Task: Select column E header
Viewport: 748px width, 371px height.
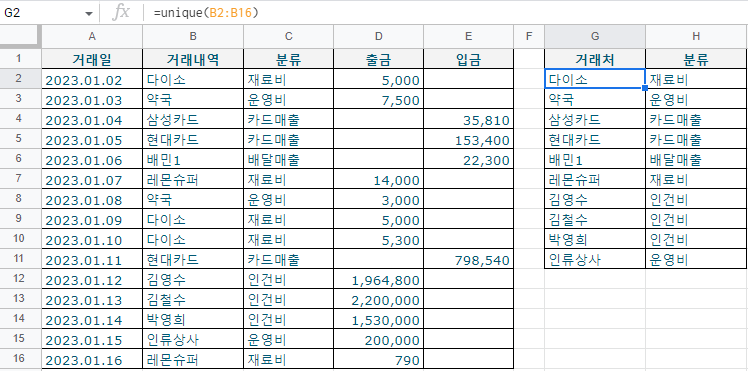Action: point(468,36)
